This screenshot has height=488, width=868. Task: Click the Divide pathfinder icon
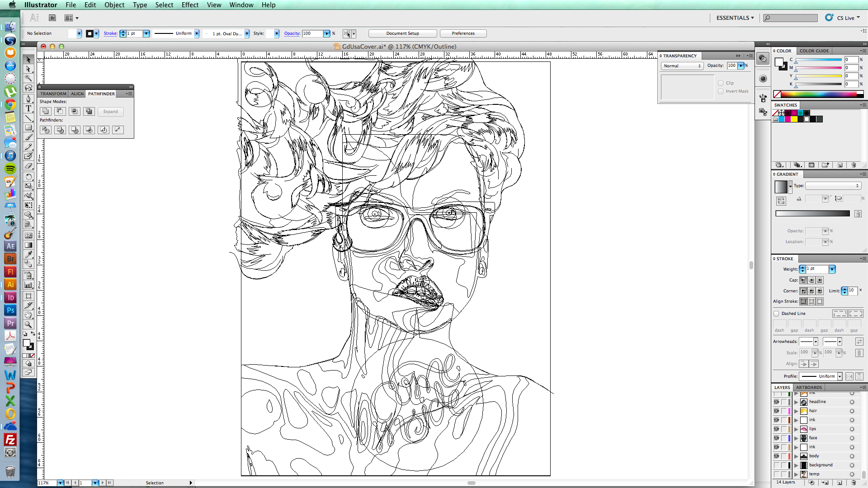point(46,130)
